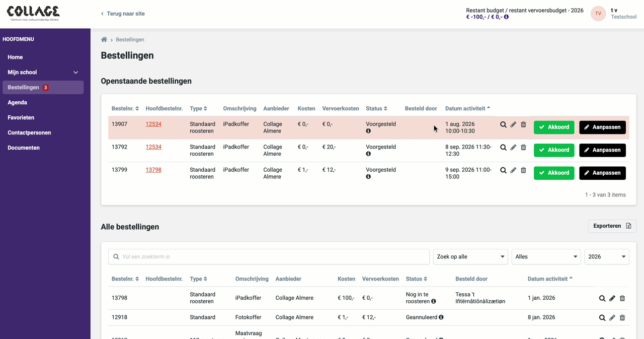Open info icon under Voorgesteld for 13907
Viewport: 644px width, 339px height.
(x=368, y=131)
